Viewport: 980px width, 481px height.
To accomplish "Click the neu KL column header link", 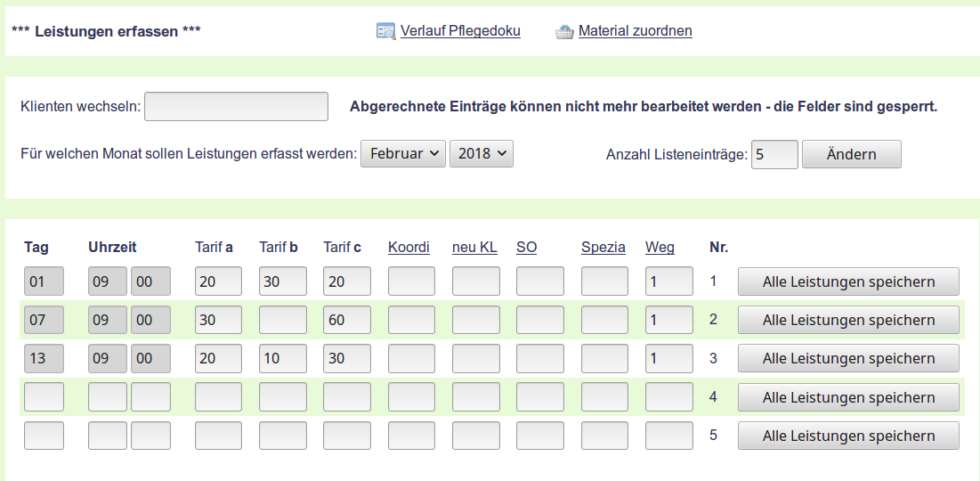I will (x=474, y=248).
